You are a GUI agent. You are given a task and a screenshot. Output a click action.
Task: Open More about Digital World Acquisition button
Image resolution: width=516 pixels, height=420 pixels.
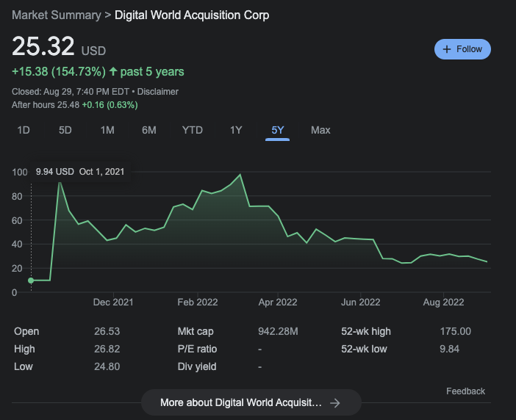point(250,402)
